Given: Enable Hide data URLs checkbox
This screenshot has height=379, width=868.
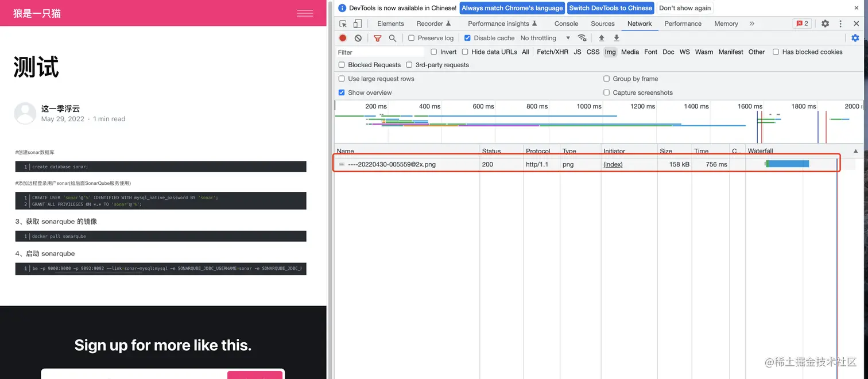Looking at the screenshot, I should point(465,52).
